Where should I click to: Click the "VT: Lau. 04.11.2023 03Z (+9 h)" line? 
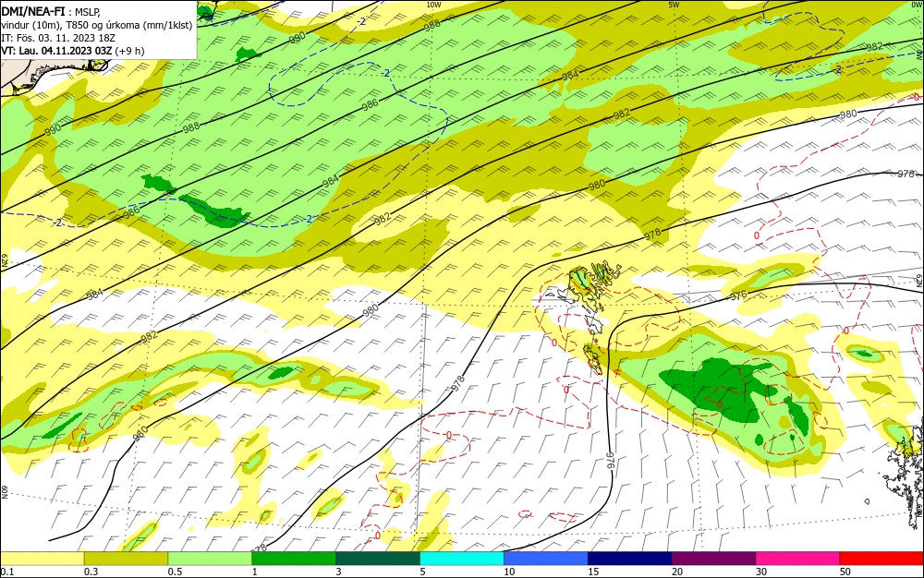point(72,51)
